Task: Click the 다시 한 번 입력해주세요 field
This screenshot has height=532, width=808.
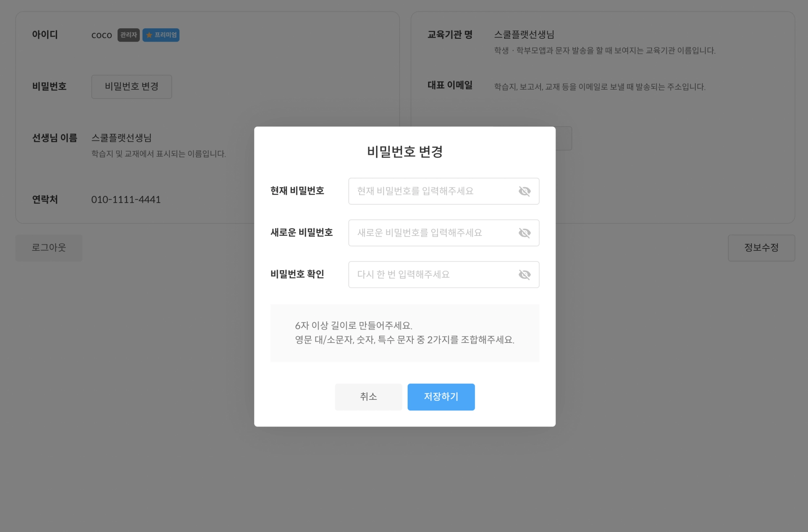Action: 432,275
